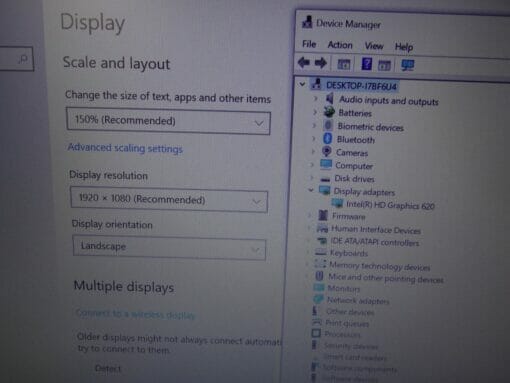Collapse the DESKTOP-I7BF6U4 root node
510x383 pixels.
point(302,84)
